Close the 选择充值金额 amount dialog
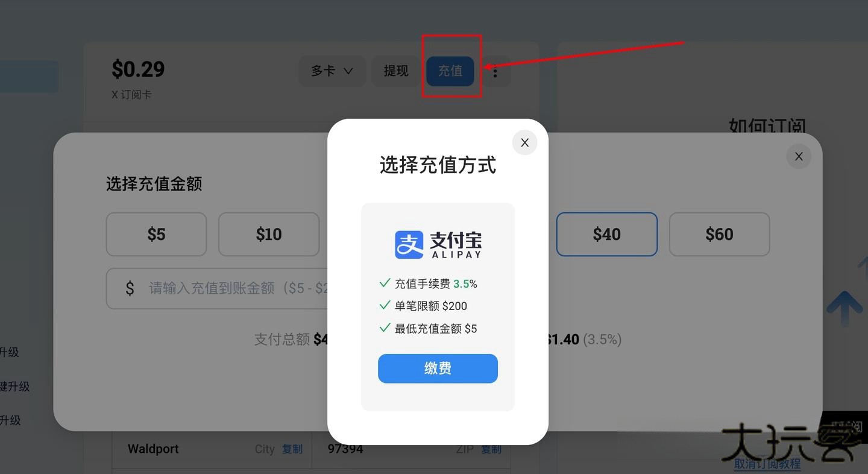 (799, 156)
